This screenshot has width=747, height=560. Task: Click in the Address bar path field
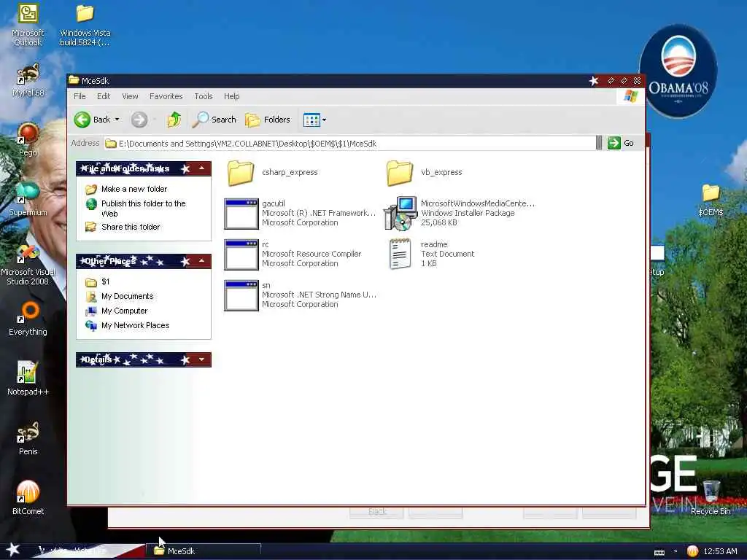[349, 144]
